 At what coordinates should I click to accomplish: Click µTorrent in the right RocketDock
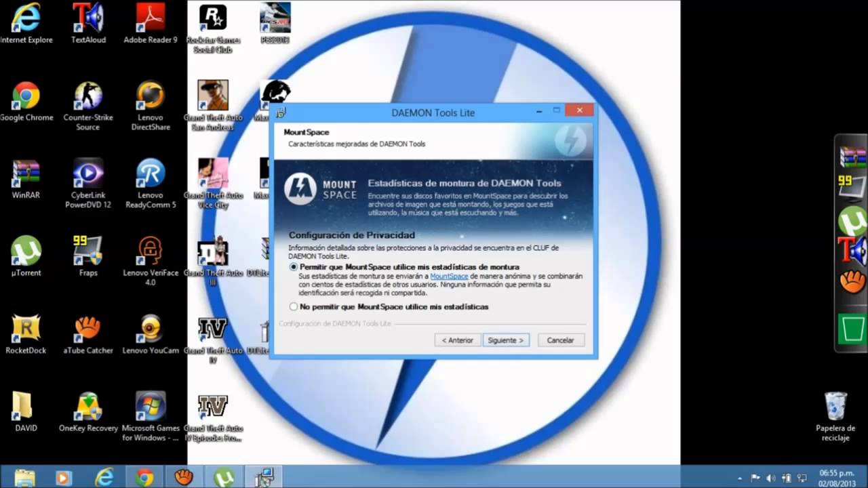click(852, 222)
